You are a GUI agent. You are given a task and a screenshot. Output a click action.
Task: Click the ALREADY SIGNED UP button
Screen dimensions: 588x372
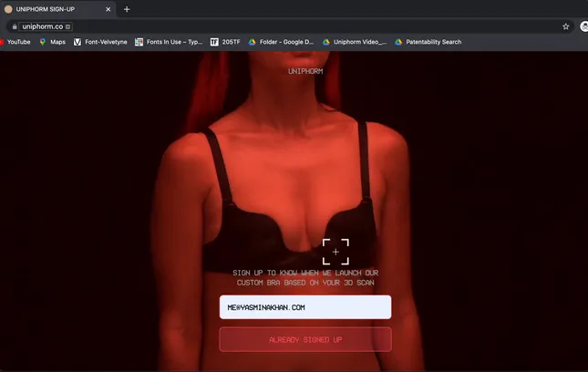pos(305,339)
